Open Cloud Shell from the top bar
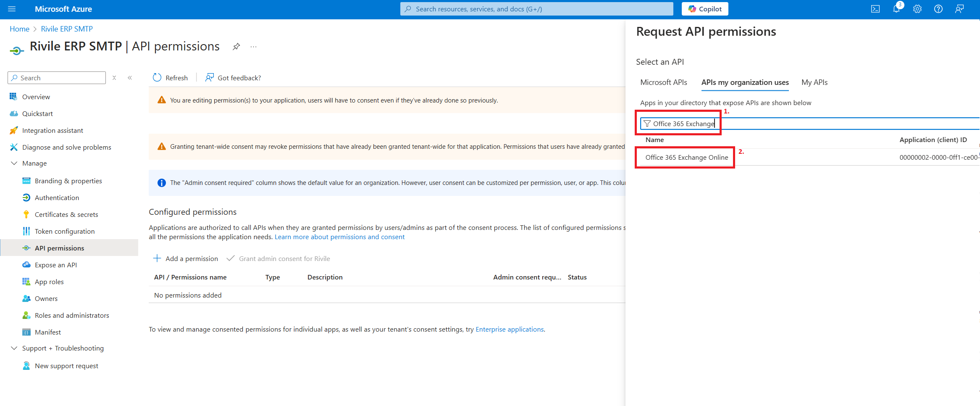Screen dimensions: 980x406 coord(875,9)
